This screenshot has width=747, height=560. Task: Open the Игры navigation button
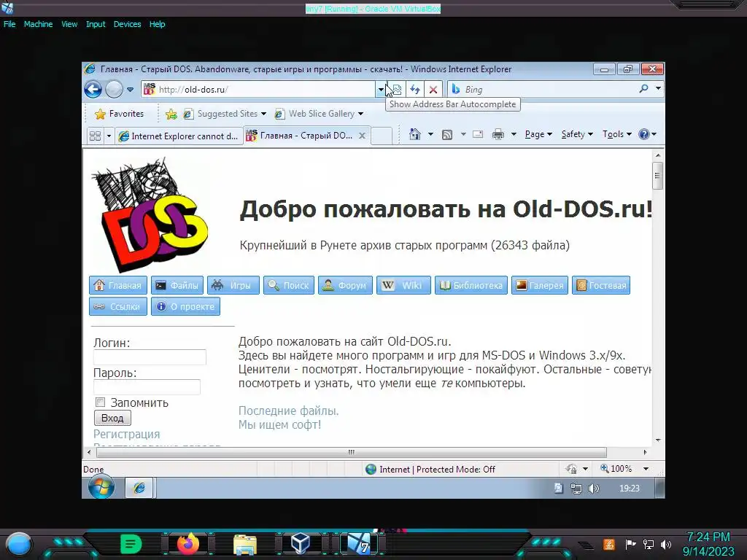click(x=233, y=285)
